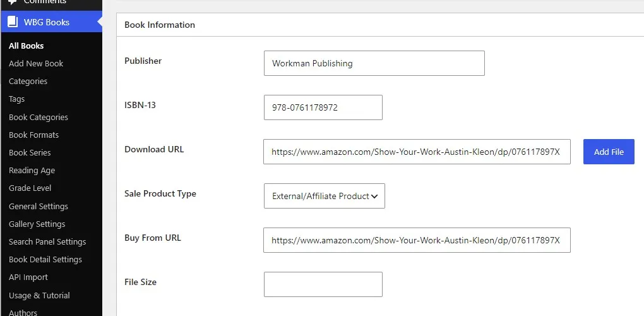Image resolution: width=644 pixels, height=316 pixels.
Task: Click the Book Information panel heading
Action: [x=160, y=25]
